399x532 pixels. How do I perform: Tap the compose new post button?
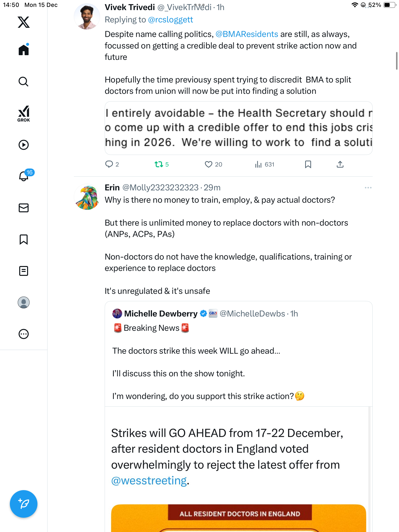(x=24, y=504)
